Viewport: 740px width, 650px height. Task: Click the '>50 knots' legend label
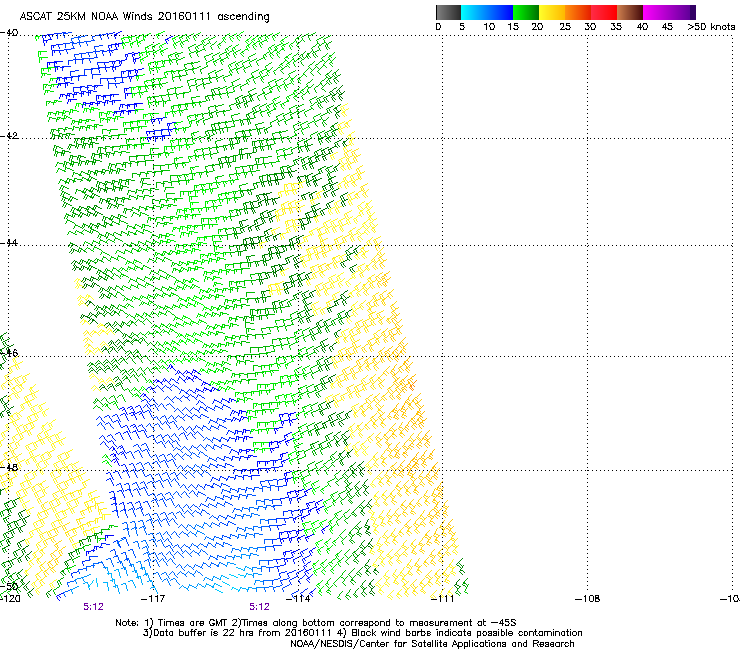click(x=711, y=27)
